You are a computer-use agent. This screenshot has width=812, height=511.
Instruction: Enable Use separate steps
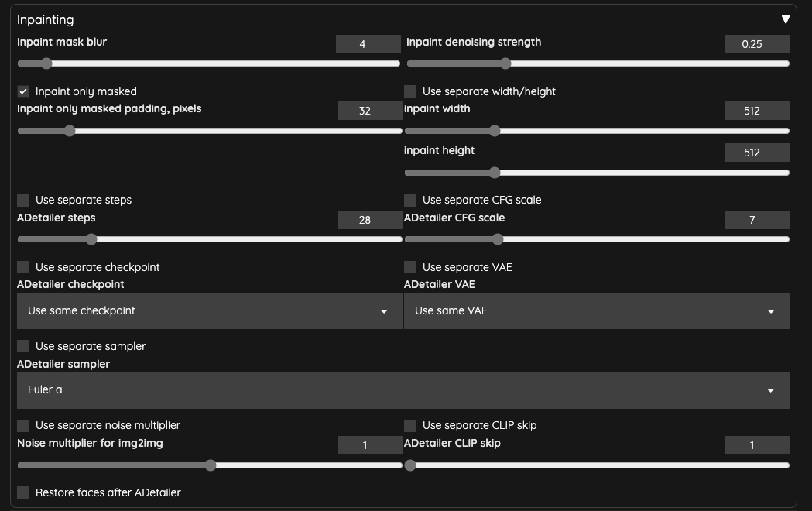pyautogui.click(x=23, y=200)
